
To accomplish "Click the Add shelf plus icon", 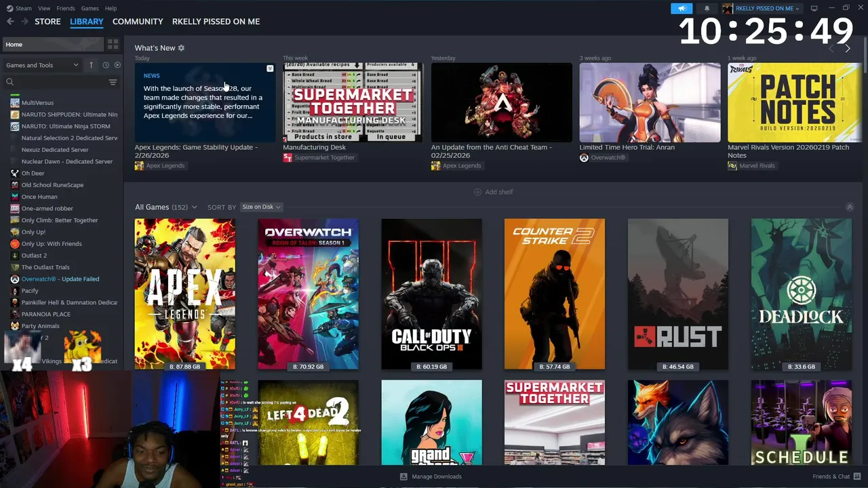I will [477, 192].
